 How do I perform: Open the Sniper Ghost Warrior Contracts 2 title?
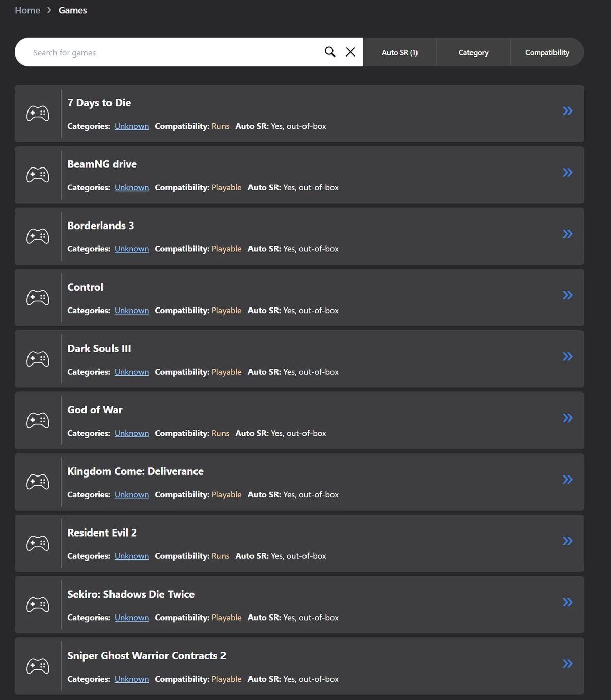point(147,656)
